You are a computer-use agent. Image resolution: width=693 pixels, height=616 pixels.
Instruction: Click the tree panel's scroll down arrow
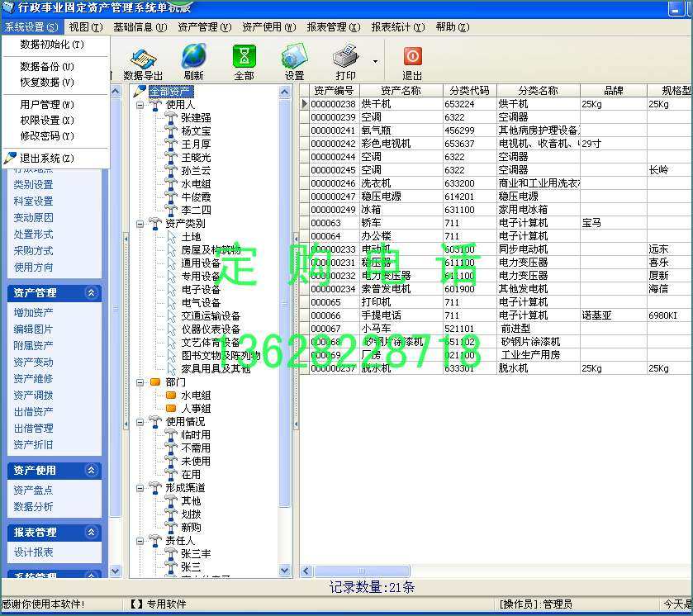[285, 571]
